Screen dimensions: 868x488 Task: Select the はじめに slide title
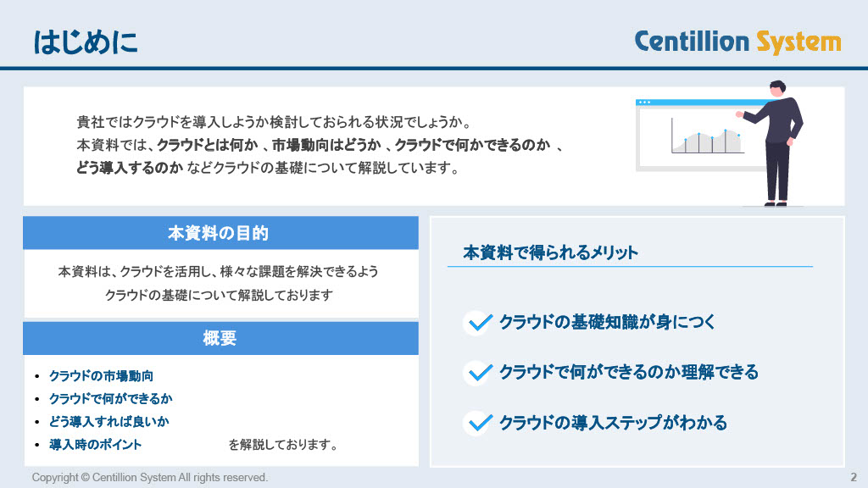86,42
